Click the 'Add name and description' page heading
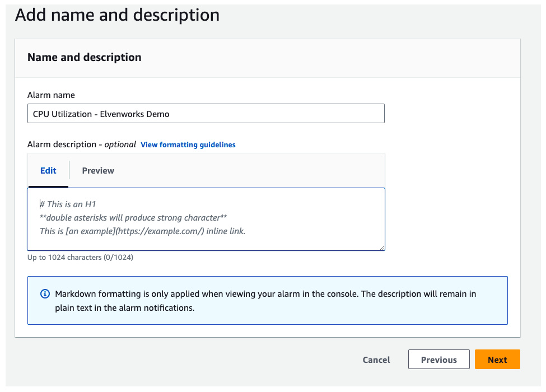This screenshot has width=546, height=392. (x=117, y=15)
